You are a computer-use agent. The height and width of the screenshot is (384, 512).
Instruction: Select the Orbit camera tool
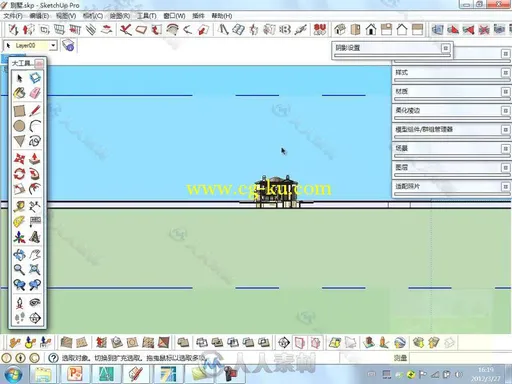point(19,255)
